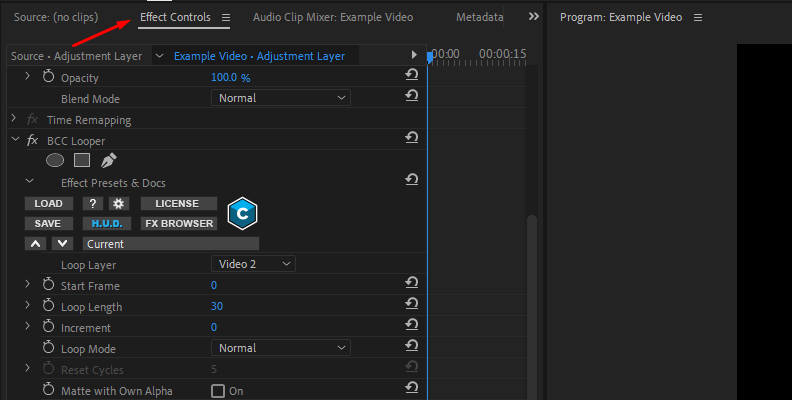Enable the Matte with Own Alpha checkbox
Viewport: 792px width, 400px height.
tap(218, 391)
